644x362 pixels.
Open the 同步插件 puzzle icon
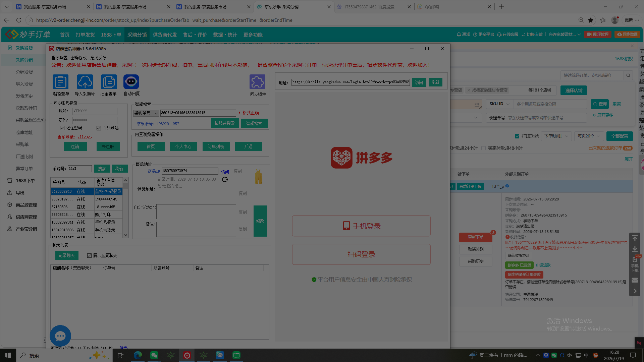258,82
